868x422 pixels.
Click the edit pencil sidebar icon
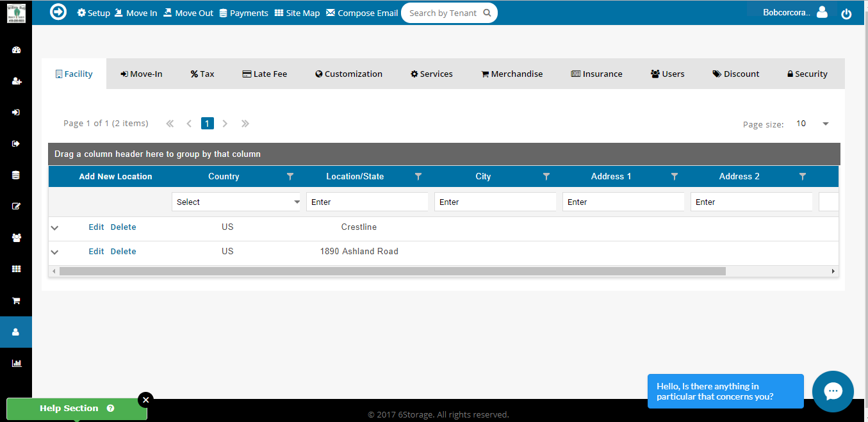[x=17, y=206]
